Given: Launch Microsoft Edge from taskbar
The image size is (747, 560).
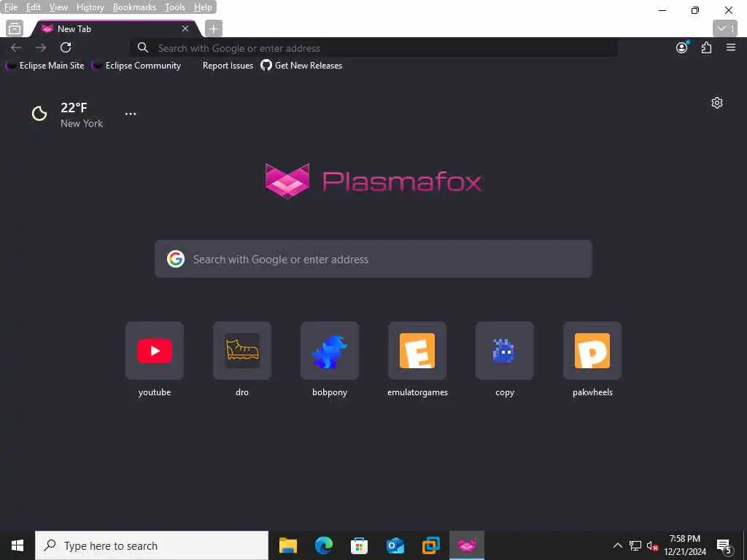Looking at the screenshot, I should click(323, 545).
